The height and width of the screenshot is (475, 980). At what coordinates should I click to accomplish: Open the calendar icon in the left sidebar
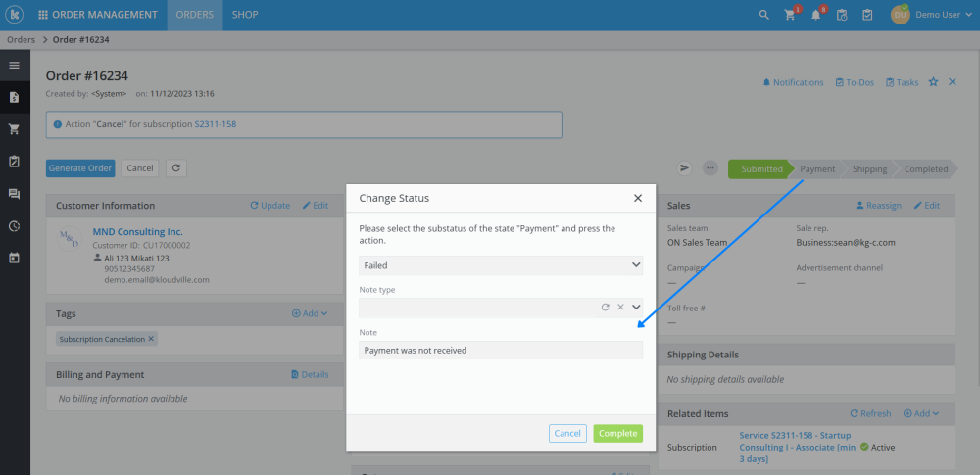coord(15,259)
